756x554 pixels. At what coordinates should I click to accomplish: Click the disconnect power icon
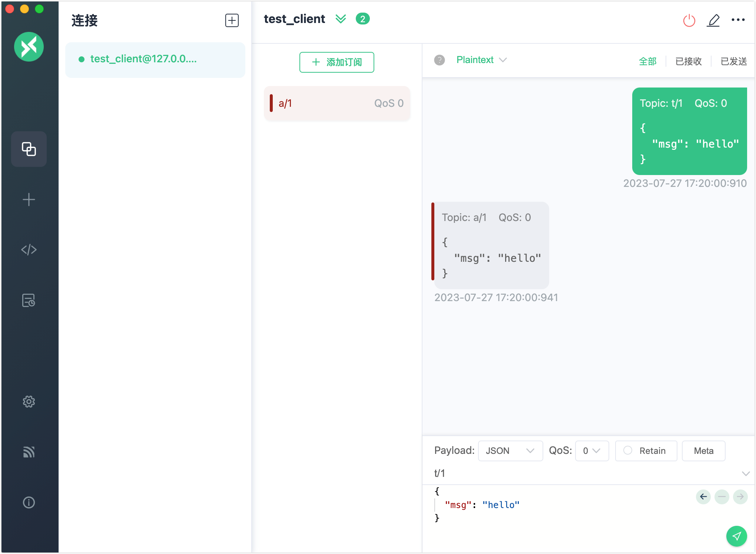pos(689,20)
